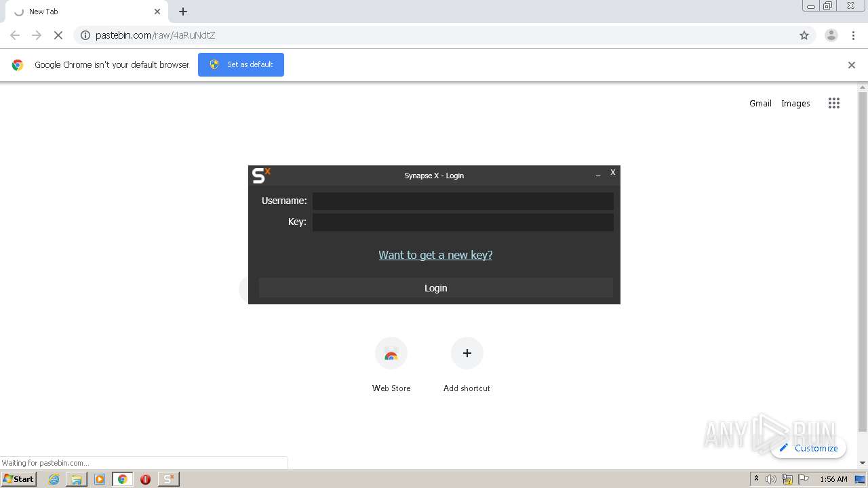Close the Synapse X login dialog
The height and width of the screenshot is (488, 868).
[x=613, y=172]
